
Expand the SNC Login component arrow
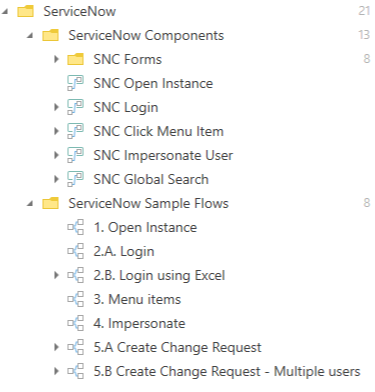[x=56, y=107]
